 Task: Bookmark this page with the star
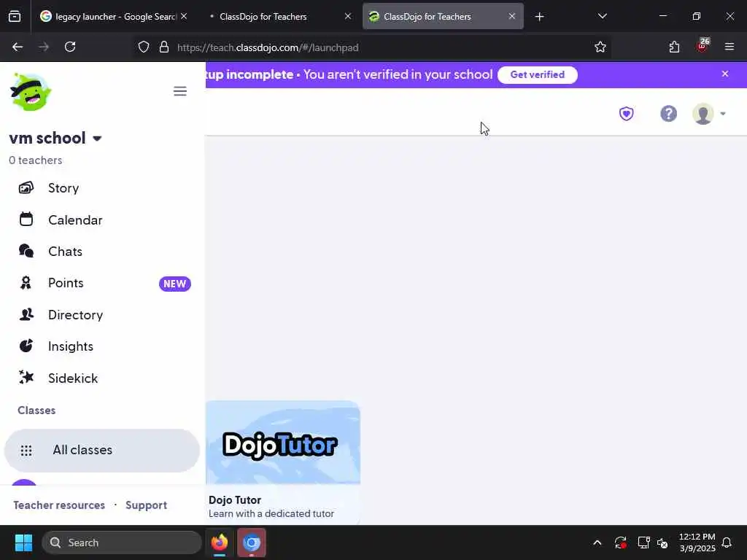[600, 47]
